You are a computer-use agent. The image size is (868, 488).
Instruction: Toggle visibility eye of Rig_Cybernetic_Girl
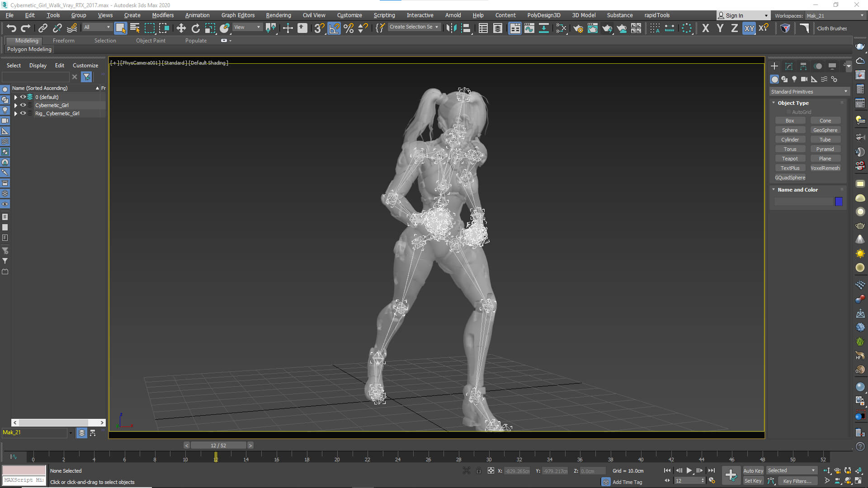coord(23,113)
